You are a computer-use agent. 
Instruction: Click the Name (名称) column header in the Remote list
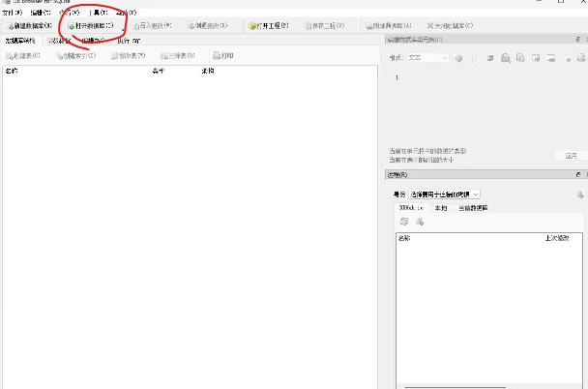pyautogui.click(x=404, y=237)
